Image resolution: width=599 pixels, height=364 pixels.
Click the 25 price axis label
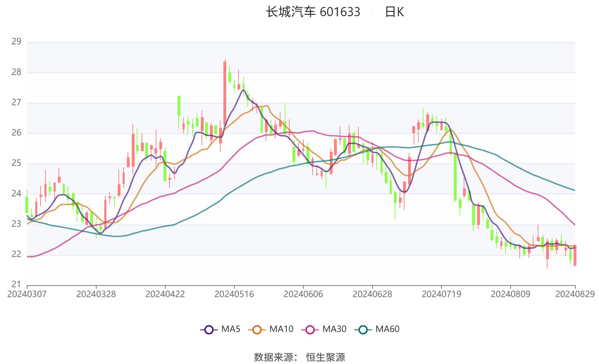coord(16,163)
